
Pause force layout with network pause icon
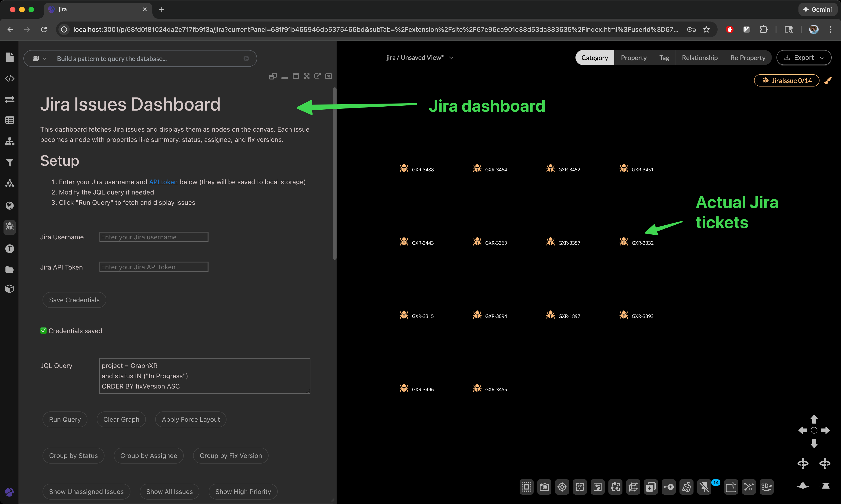tap(749, 487)
